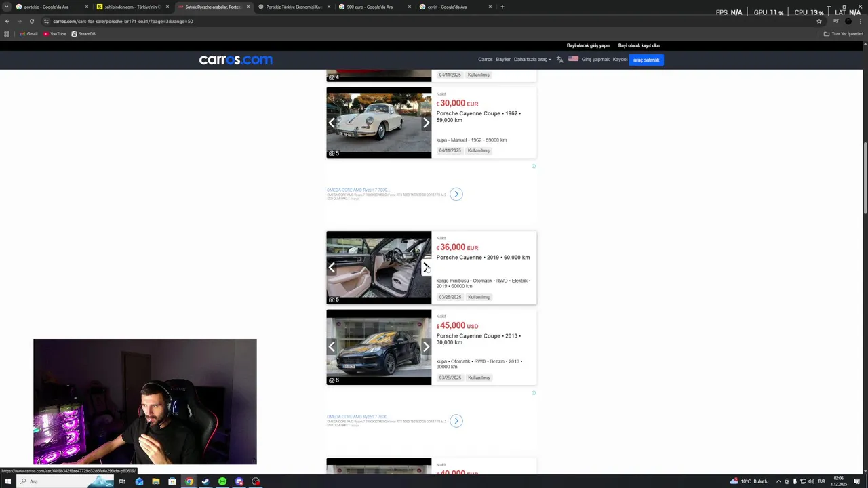The width and height of the screenshot is (868, 488).
Task: Click the browser address bar URL
Action: (x=123, y=21)
